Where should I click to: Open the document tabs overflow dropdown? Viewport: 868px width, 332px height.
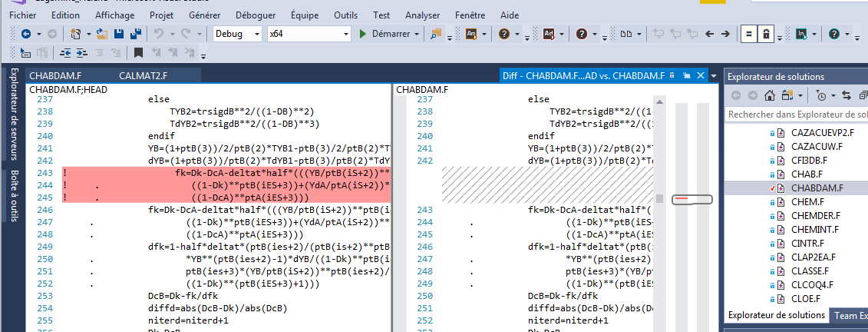pyautogui.click(x=714, y=76)
